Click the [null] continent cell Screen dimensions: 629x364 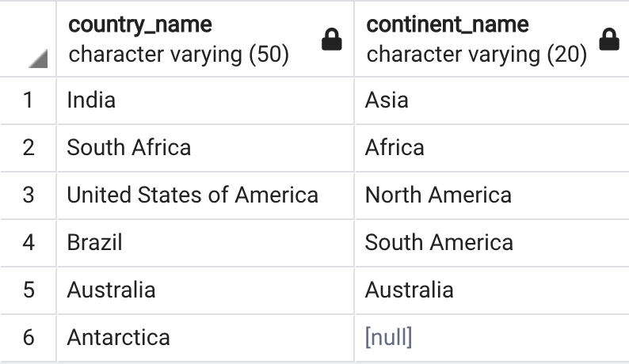click(x=492, y=338)
